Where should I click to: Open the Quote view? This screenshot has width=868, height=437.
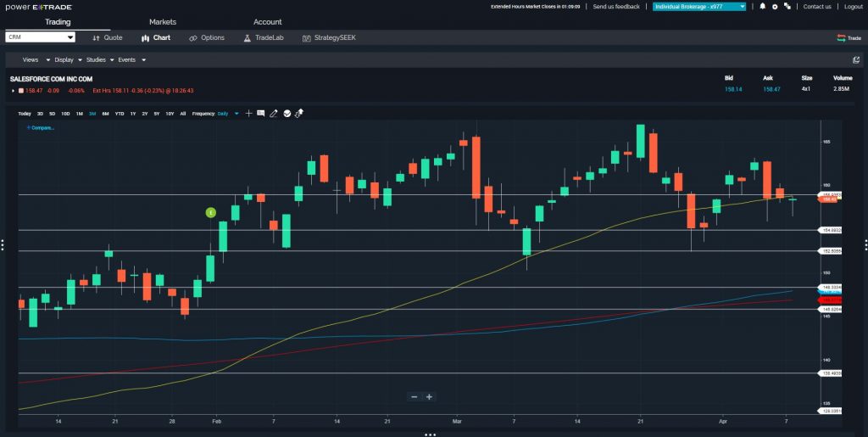coord(108,37)
